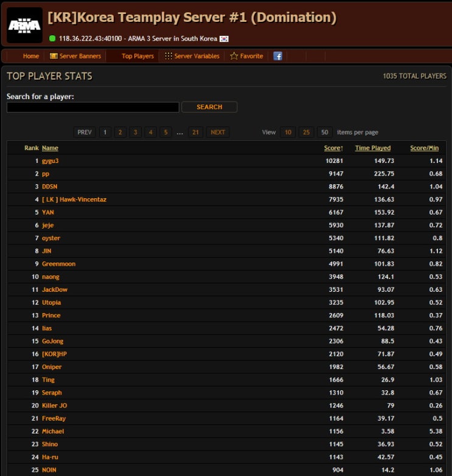Sort table by Score/Min column
This screenshot has height=476, width=452.
pos(425,148)
